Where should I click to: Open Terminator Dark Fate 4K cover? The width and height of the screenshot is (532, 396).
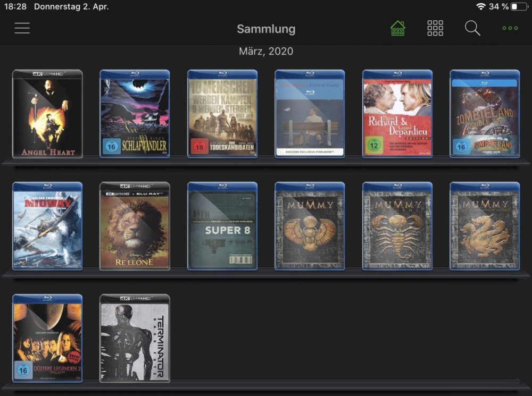[x=135, y=339]
